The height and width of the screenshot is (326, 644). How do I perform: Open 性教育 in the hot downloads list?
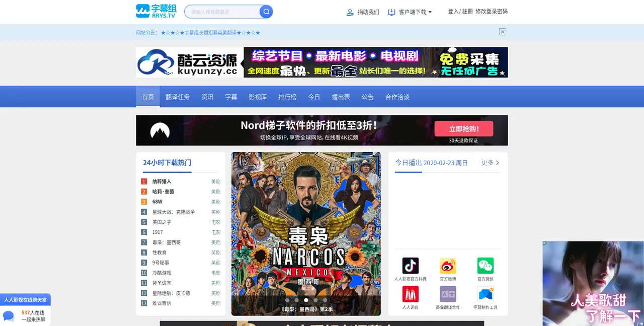click(159, 252)
